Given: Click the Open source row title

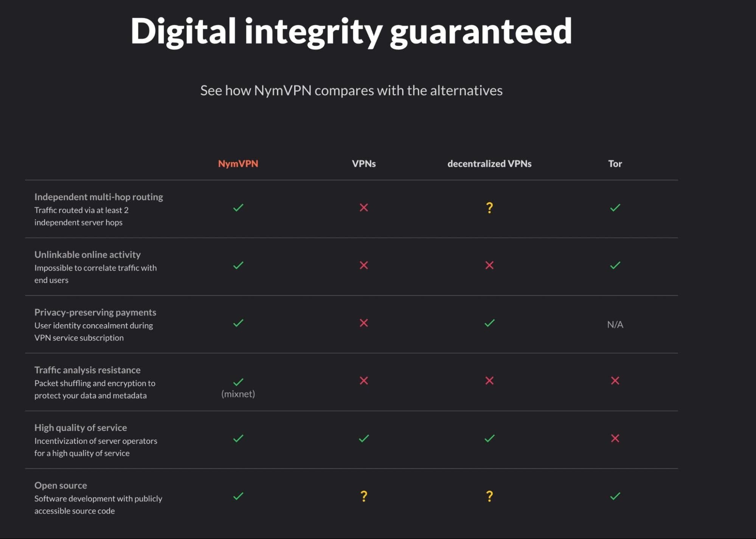Looking at the screenshot, I should (61, 485).
